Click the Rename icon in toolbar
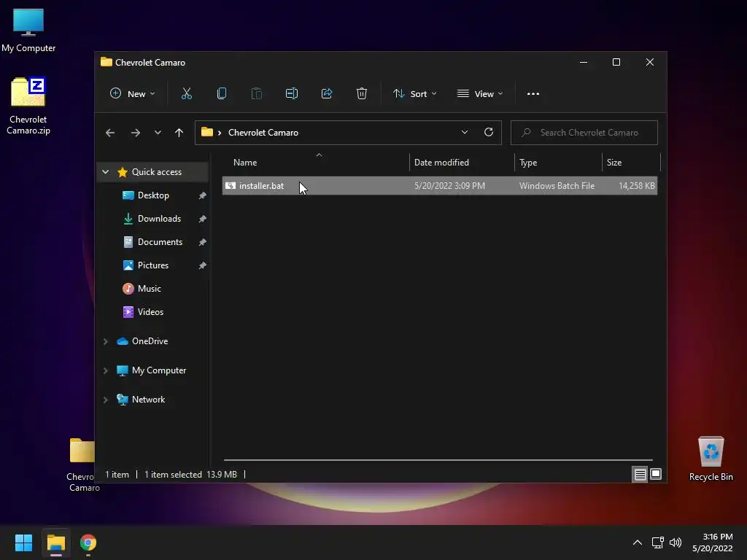This screenshot has height=560, width=747. pos(292,94)
